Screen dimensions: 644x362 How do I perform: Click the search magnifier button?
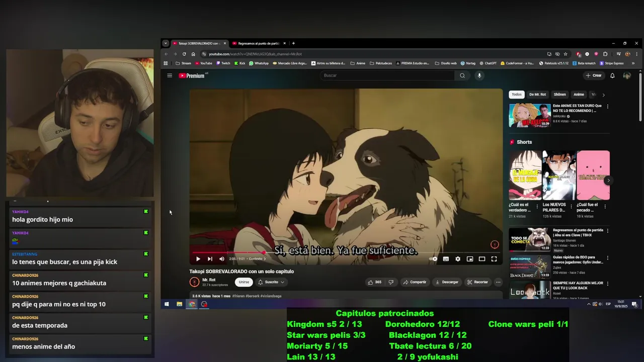pyautogui.click(x=462, y=75)
